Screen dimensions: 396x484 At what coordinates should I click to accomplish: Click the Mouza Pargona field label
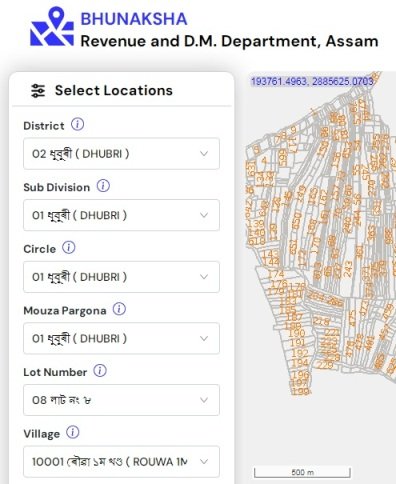[x=65, y=311]
